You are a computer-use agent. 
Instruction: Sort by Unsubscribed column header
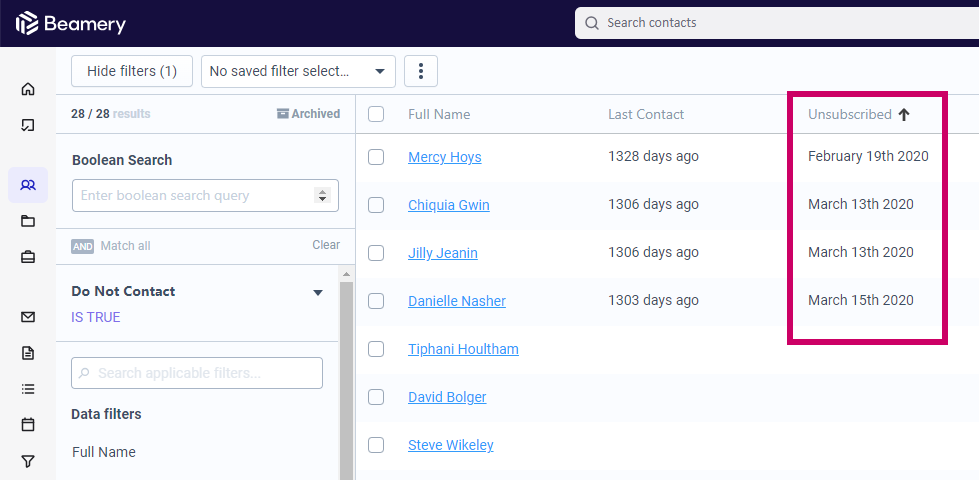849,114
